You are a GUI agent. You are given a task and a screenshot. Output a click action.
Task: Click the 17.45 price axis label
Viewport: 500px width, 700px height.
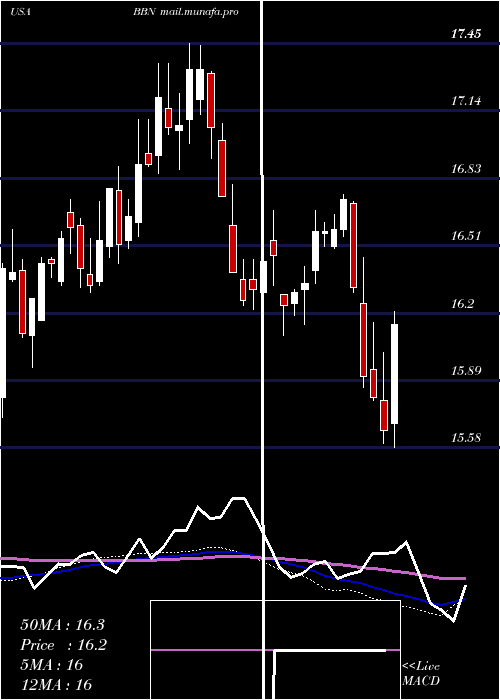click(x=466, y=33)
